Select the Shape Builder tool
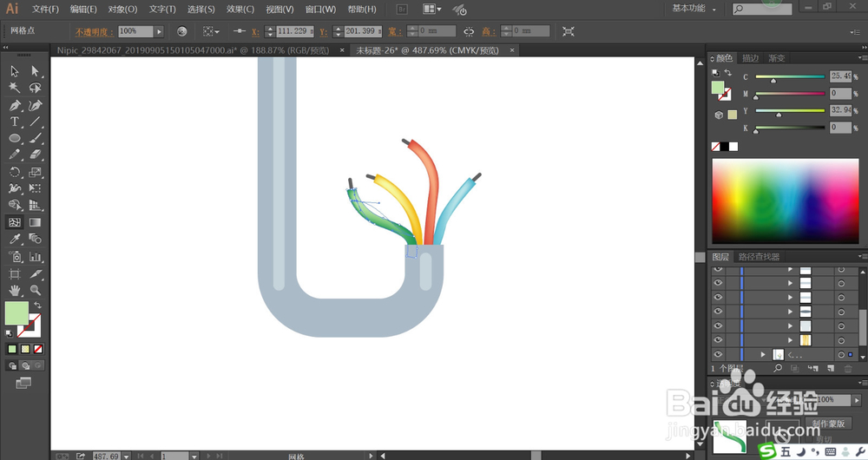This screenshot has width=868, height=460. point(15,206)
